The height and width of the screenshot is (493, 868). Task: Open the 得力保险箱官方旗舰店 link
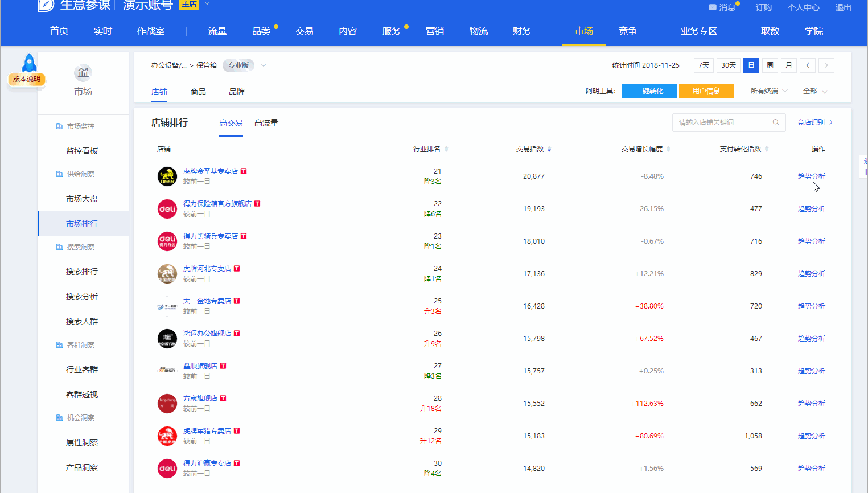click(217, 204)
